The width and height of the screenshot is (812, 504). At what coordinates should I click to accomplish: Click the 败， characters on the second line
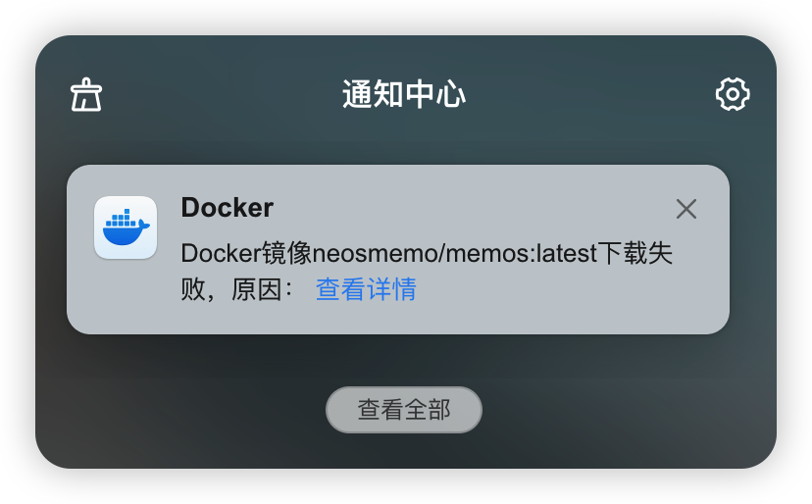tap(198, 289)
